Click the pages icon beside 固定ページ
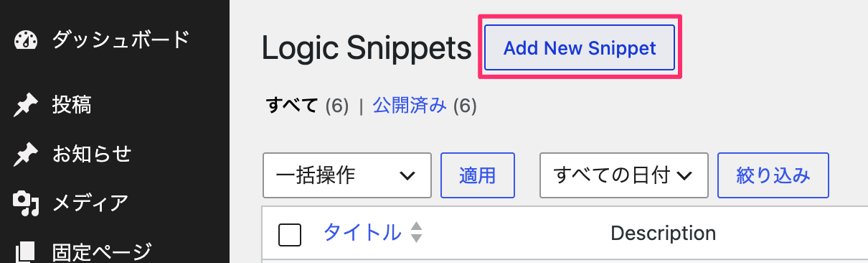This screenshot has height=263, width=868. tap(27, 252)
